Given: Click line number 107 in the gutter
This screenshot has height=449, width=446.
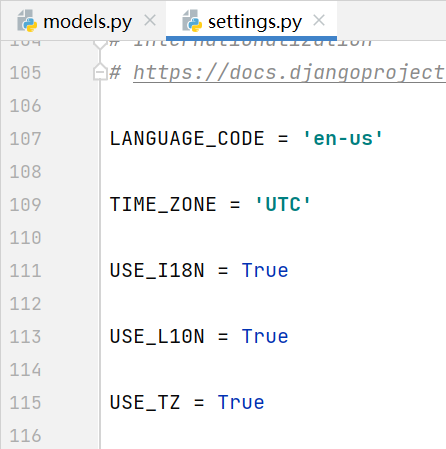Looking at the screenshot, I should (x=25, y=139).
